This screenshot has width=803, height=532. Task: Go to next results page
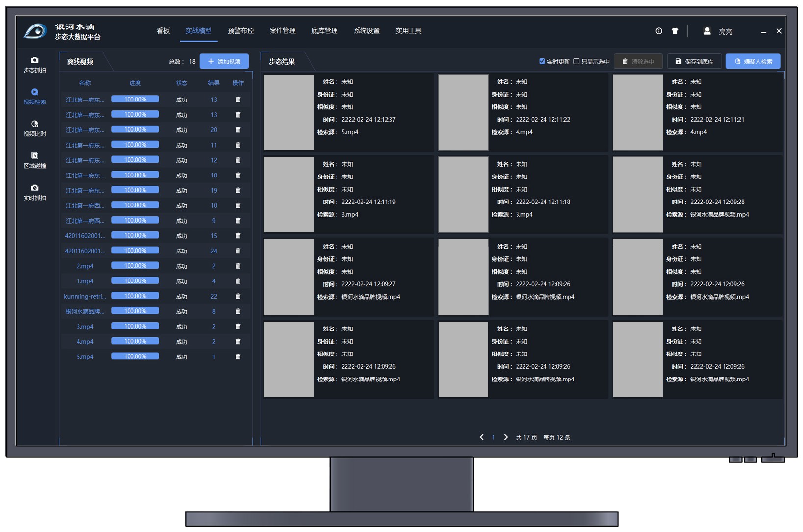click(506, 437)
